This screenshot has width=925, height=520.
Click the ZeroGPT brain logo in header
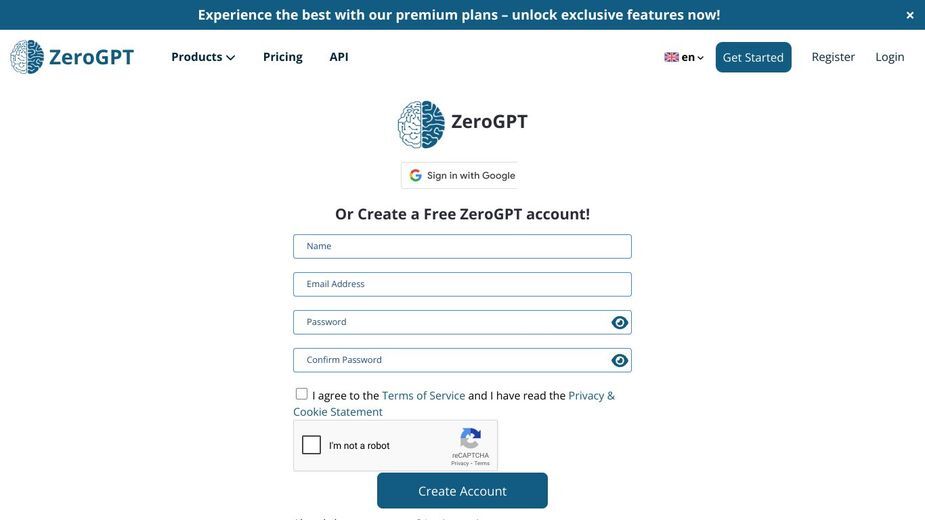[27, 57]
